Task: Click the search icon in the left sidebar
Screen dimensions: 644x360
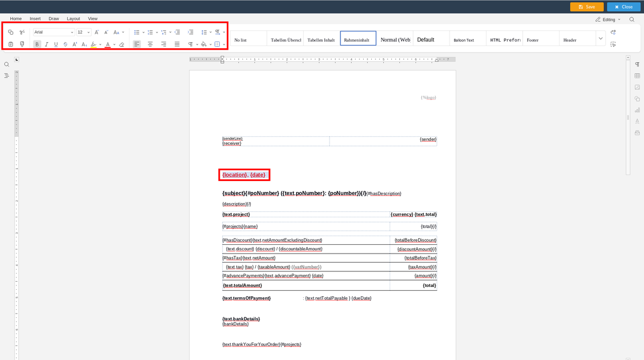Action: click(6, 64)
